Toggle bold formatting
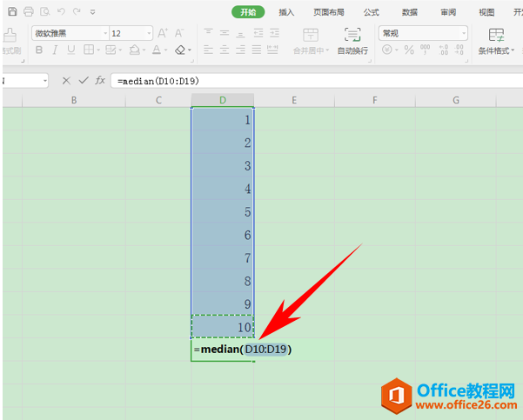 (39, 50)
